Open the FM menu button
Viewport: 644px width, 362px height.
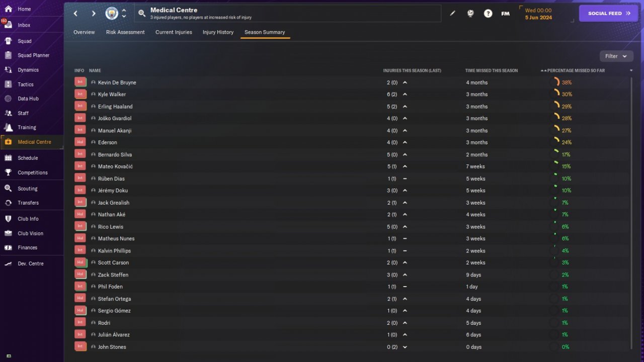pyautogui.click(x=506, y=14)
